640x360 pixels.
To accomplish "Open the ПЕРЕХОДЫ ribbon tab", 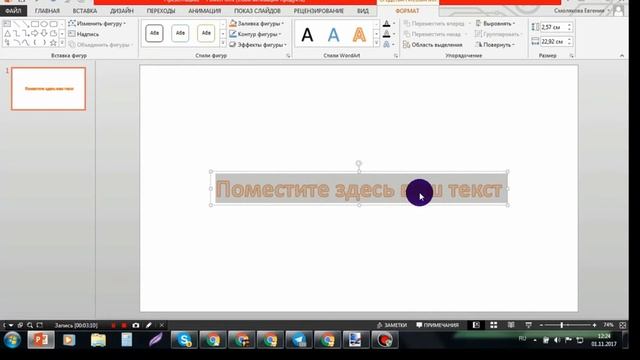I will click(x=161, y=11).
